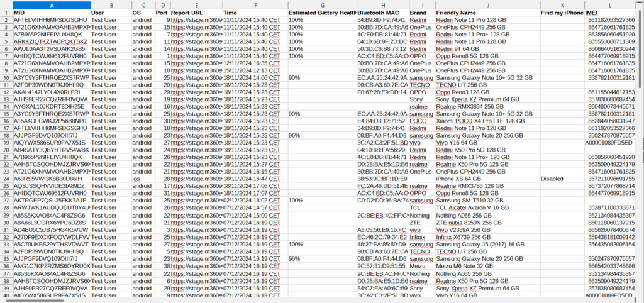Select 'Xiaomi POCO X4 Pro LTE 128 GB' cell
644x303 pixels.
tap(487, 121)
